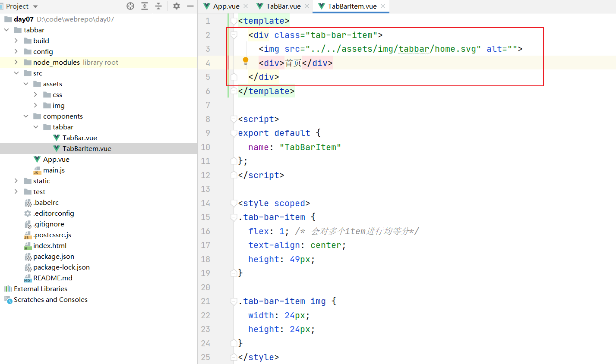Click the locate current file target icon
The image size is (616, 364).
click(130, 6)
